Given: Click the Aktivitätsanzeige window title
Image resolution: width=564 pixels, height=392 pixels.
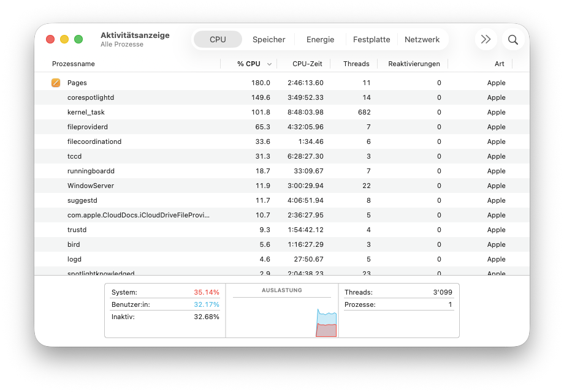Looking at the screenshot, I should pos(135,35).
